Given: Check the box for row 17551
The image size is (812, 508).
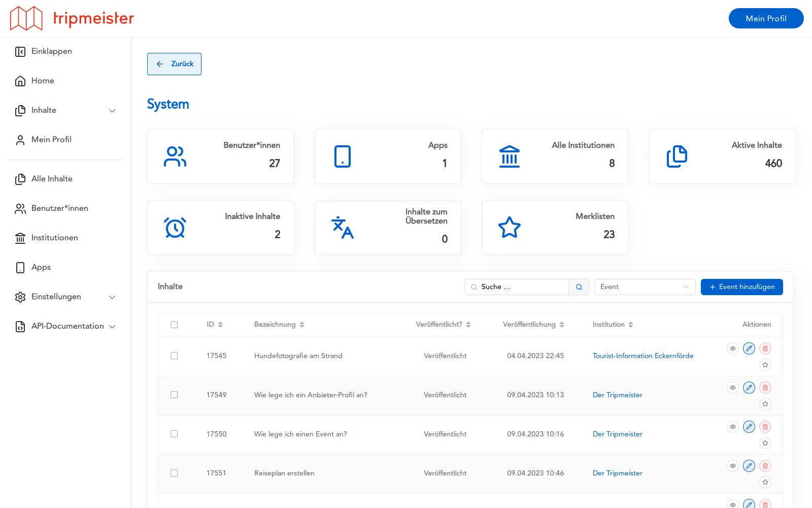Looking at the screenshot, I should 174,473.
